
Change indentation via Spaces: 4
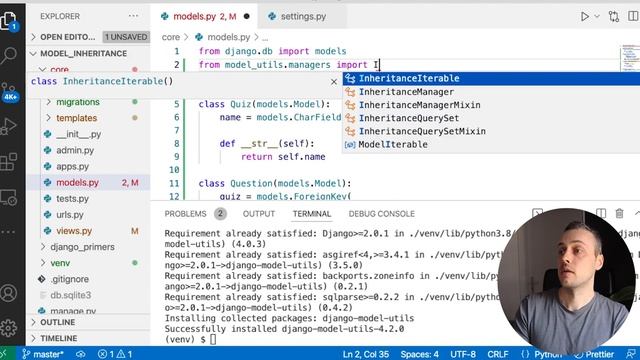[420, 354]
